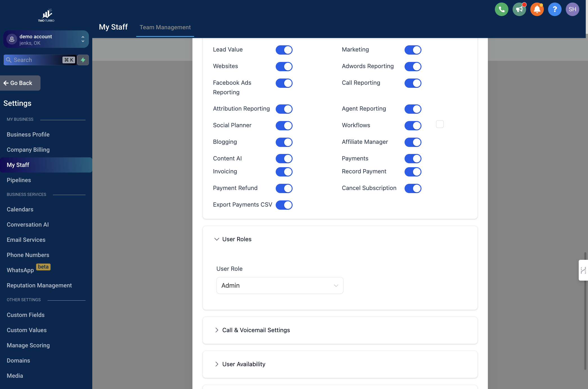Select My Staff in the sidebar
The width and height of the screenshot is (588, 389).
(x=46, y=165)
